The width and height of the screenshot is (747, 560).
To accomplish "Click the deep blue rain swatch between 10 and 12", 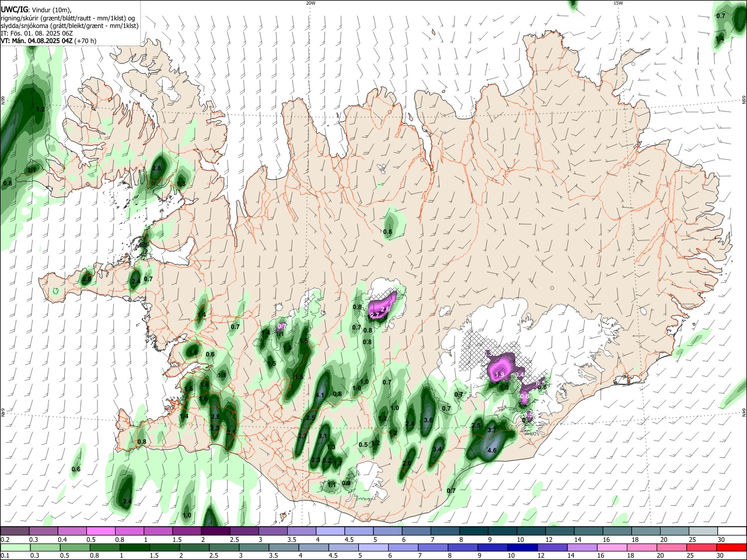I will coord(522,547).
